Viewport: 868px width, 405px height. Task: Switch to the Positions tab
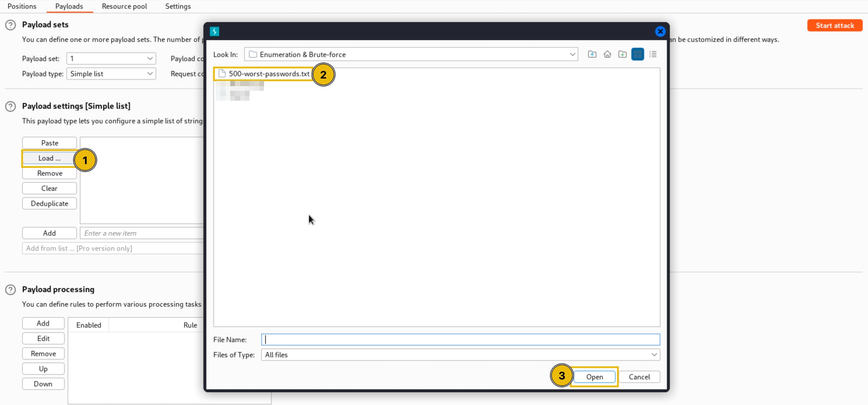click(x=22, y=6)
